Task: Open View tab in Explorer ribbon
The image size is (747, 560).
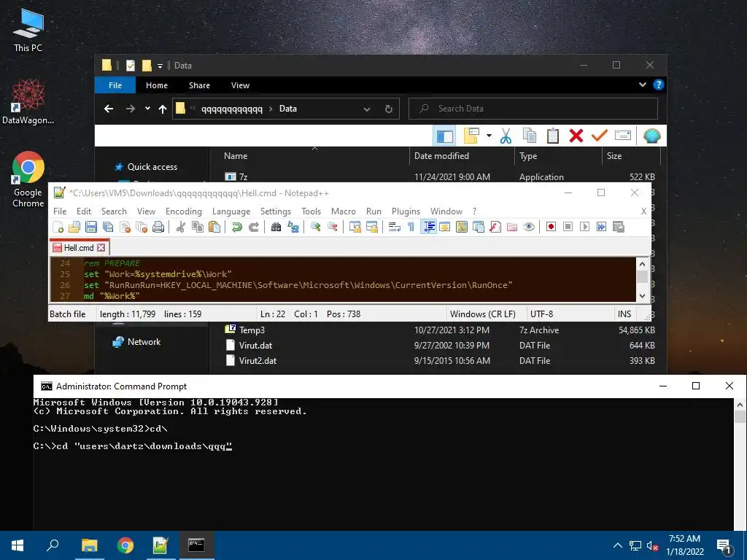Action: 240,85
